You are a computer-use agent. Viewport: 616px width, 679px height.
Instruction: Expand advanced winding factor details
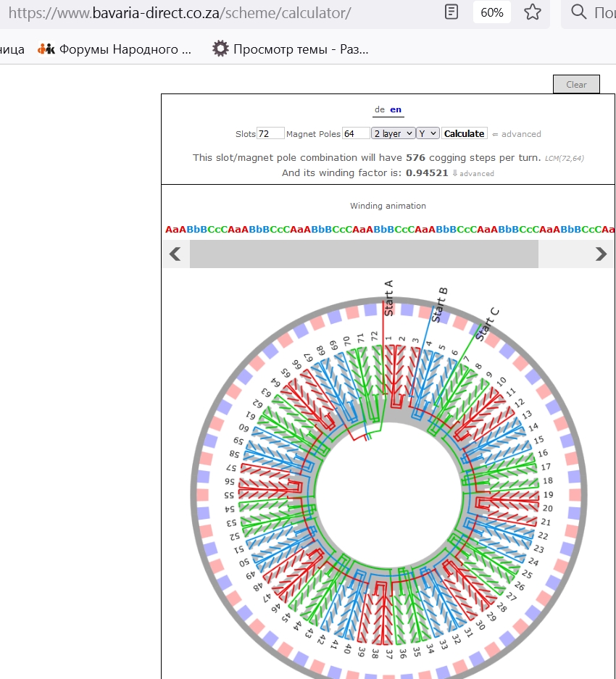point(474,174)
